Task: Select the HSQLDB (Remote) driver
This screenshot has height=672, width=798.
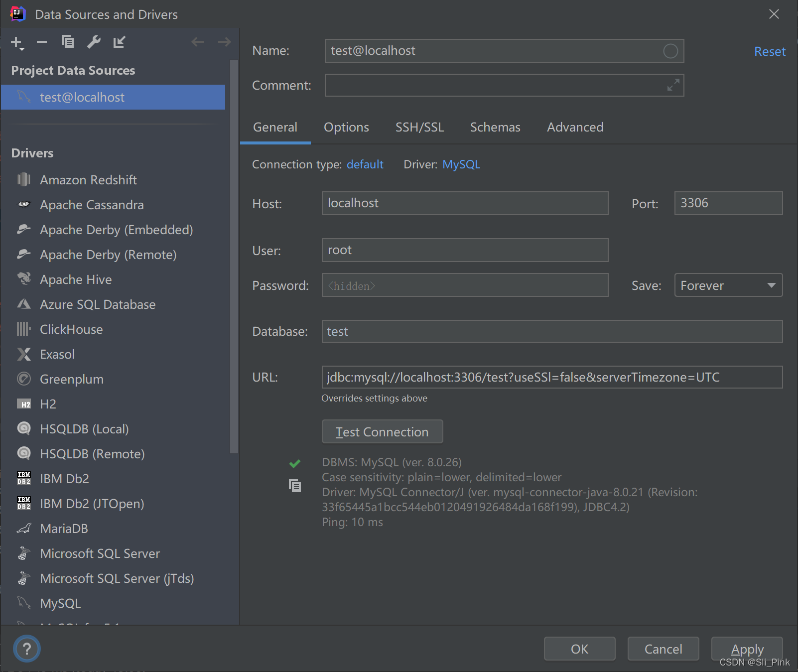Action: [113, 454]
